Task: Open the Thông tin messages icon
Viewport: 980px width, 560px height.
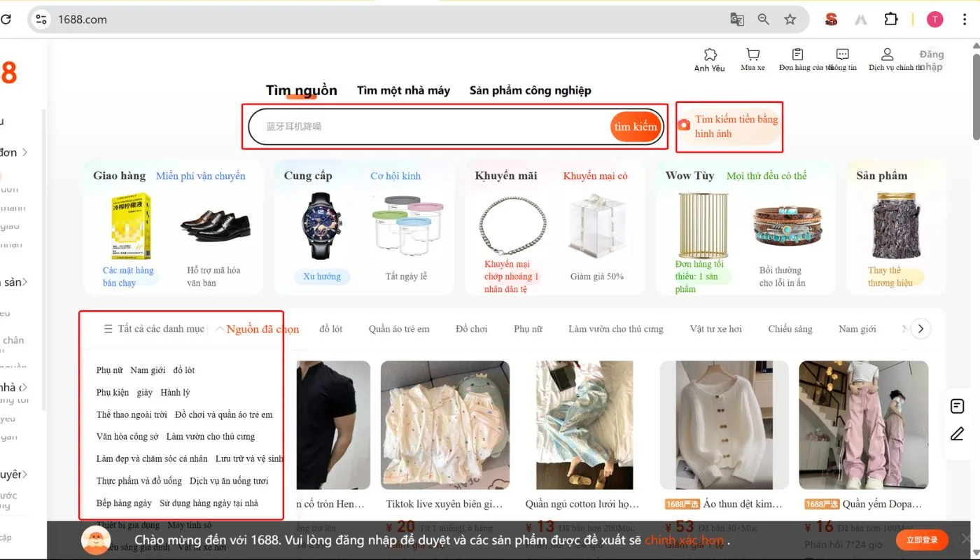Action: point(843,54)
